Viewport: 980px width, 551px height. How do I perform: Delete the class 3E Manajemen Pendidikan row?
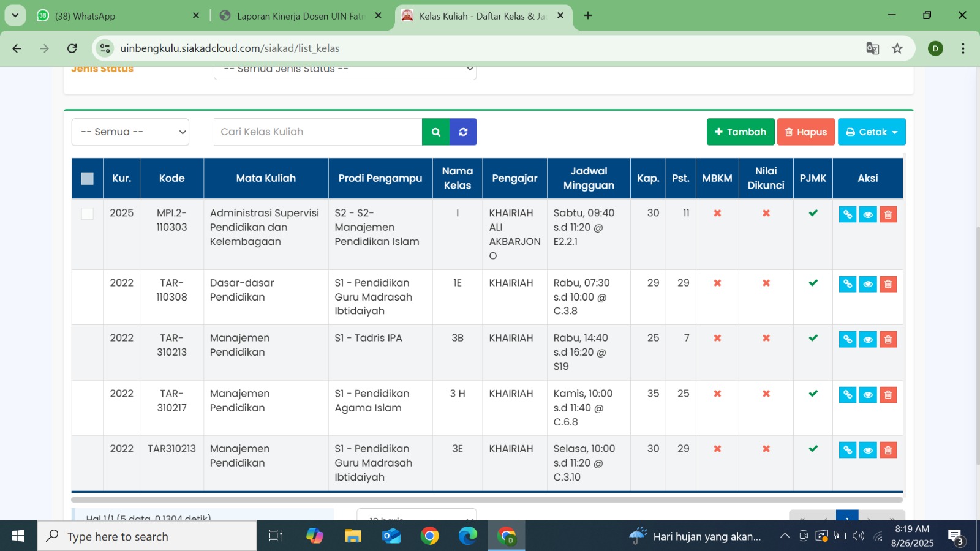pos(888,451)
